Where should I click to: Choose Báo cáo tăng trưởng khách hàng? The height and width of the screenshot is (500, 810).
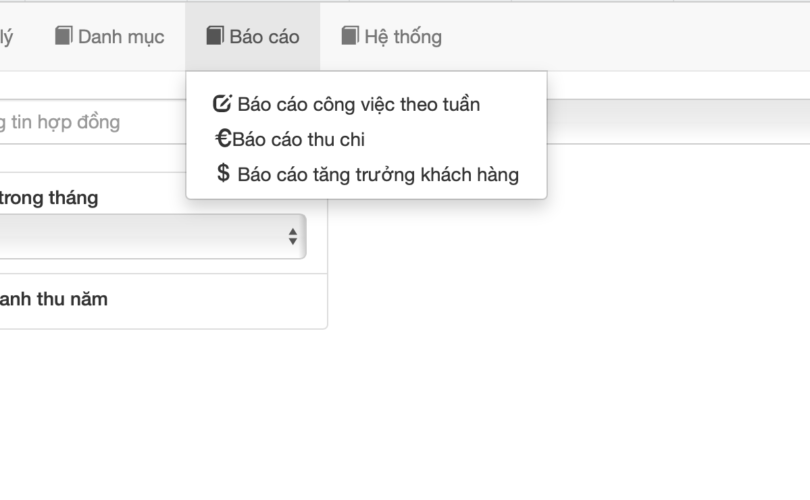378,175
